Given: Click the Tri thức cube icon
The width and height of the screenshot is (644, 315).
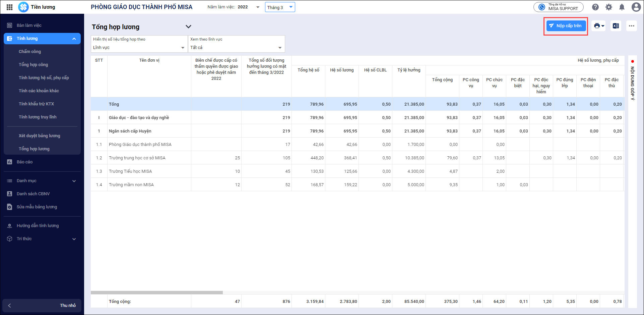Looking at the screenshot, I should pos(10,239).
